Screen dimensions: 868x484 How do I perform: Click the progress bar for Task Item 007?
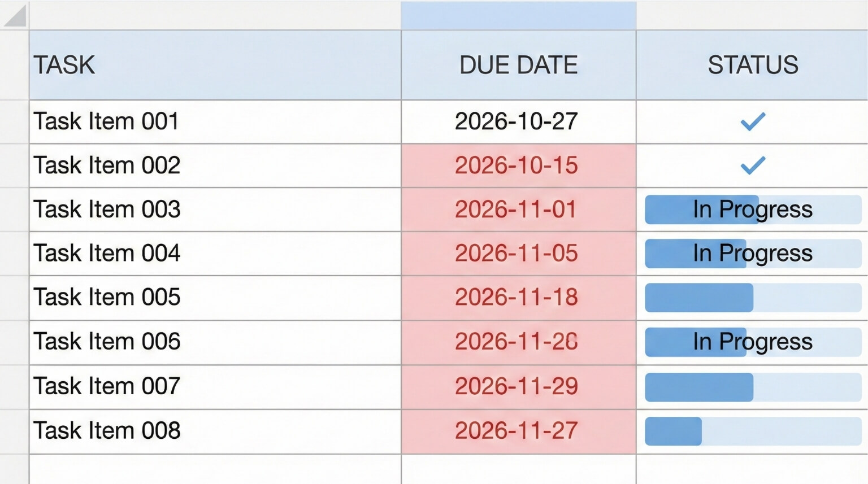(x=753, y=387)
